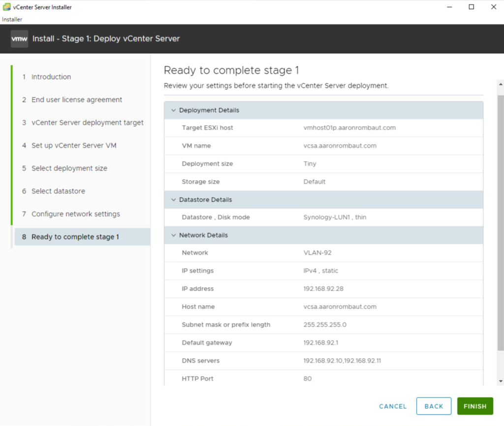Maximize the installer window
Screen dimensions: 504x426
(471, 7)
